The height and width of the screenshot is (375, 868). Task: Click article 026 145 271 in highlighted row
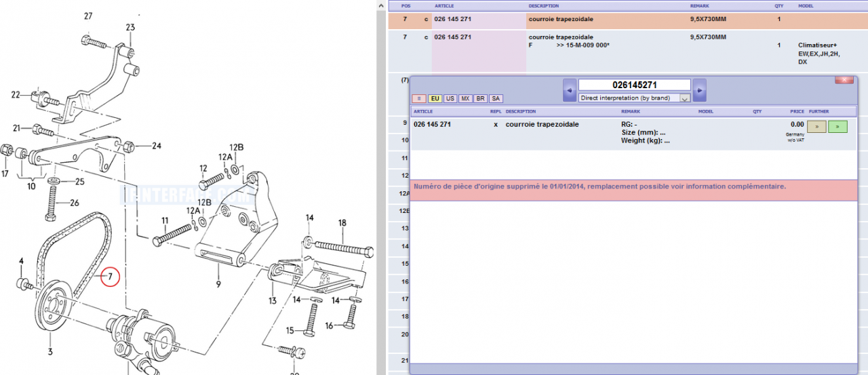tap(452, 19)
